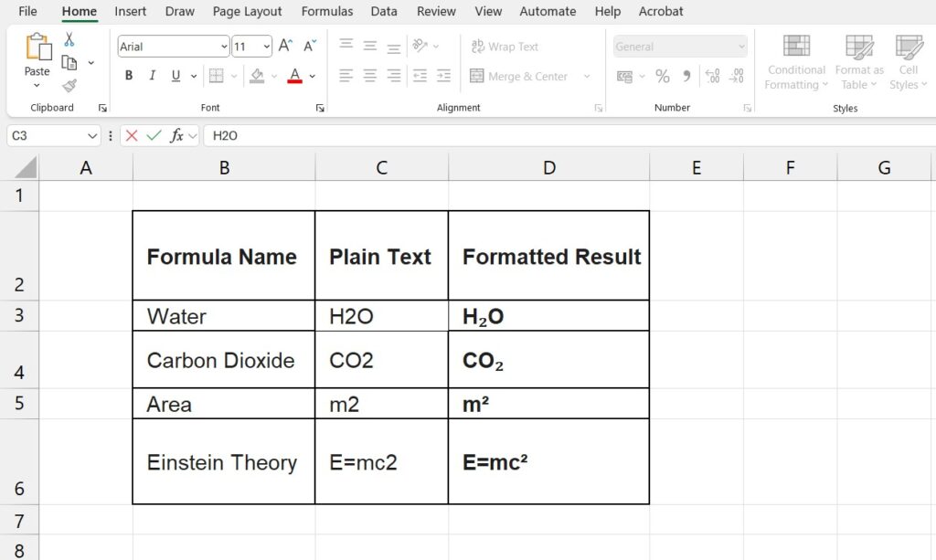Expand the Conditional Formatting menu
Screen dimensions: 936x560
tap(795, 62)
